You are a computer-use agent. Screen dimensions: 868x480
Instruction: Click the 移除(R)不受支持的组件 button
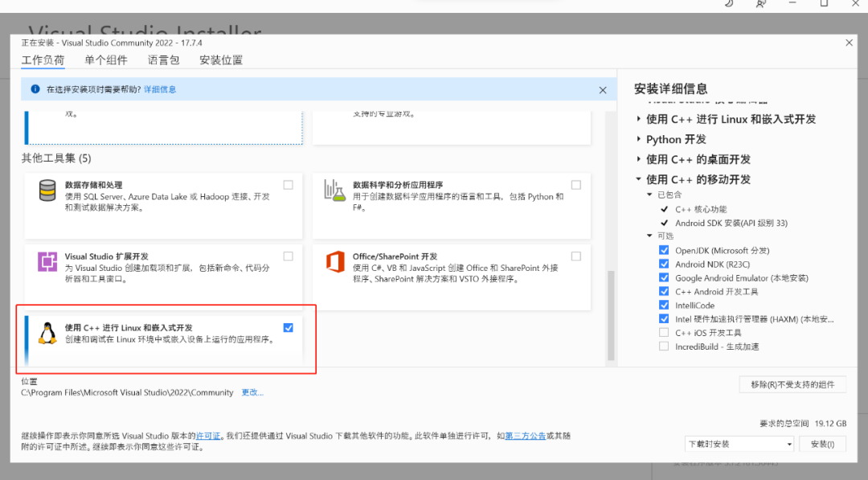tap(792, 384)
